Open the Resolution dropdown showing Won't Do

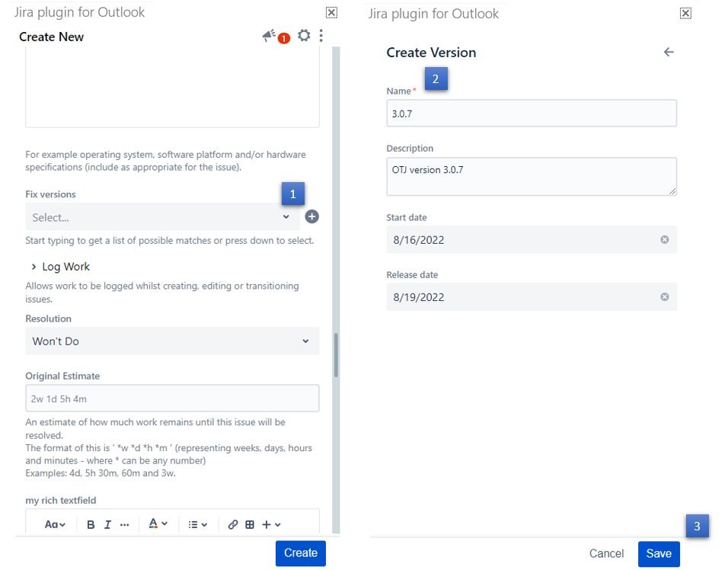click(172, 341)
